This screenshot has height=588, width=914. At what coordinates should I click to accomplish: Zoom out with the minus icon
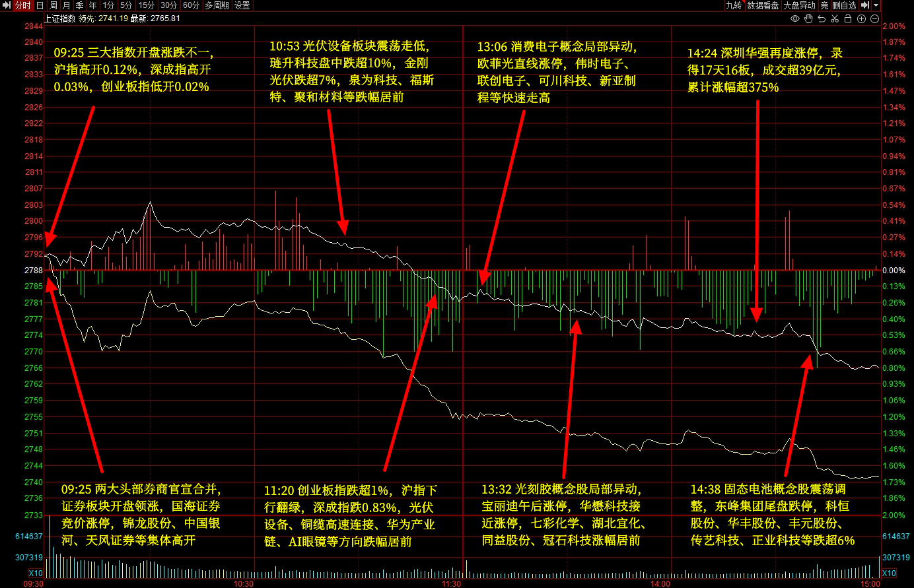tap(874, 18)
